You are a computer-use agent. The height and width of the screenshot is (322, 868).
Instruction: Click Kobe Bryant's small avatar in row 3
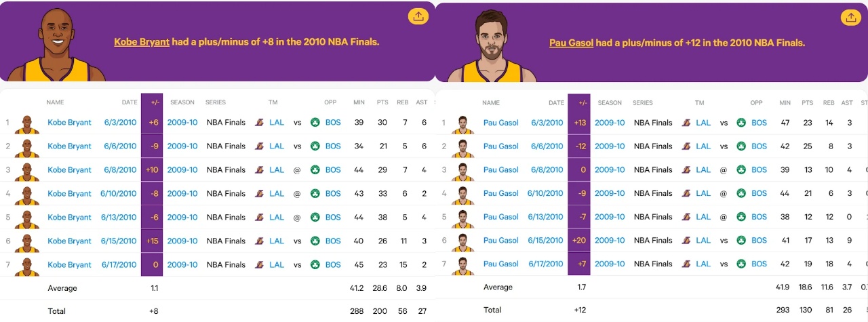coord(27,170)
